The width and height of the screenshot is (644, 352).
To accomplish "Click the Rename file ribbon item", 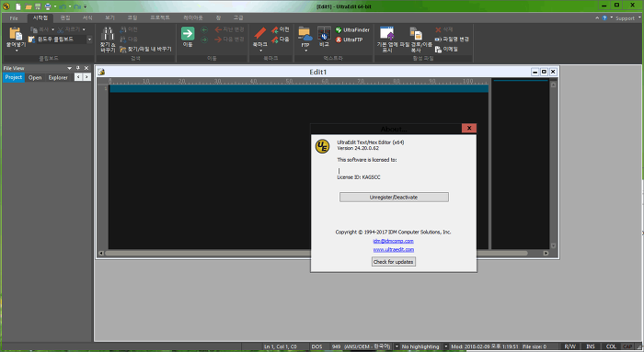I will coord(452,40).
